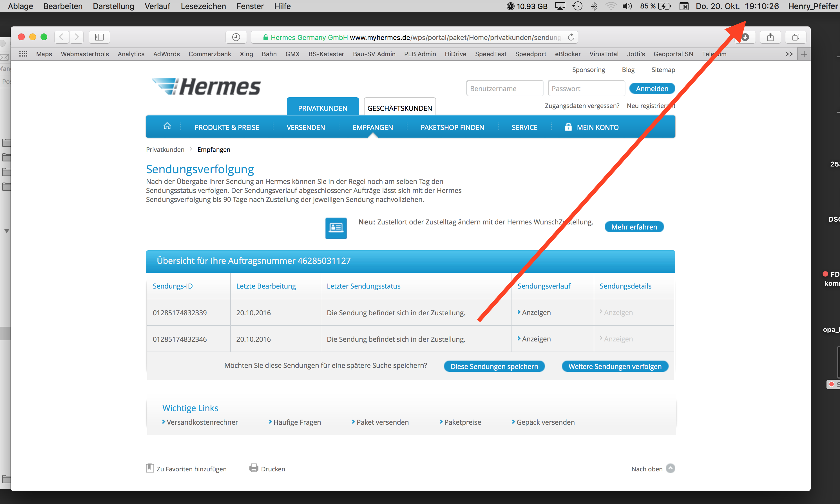This screenshot has height=504, width=840.
Task: Click the WunschZustellung card icon
Action: (336, 228)
